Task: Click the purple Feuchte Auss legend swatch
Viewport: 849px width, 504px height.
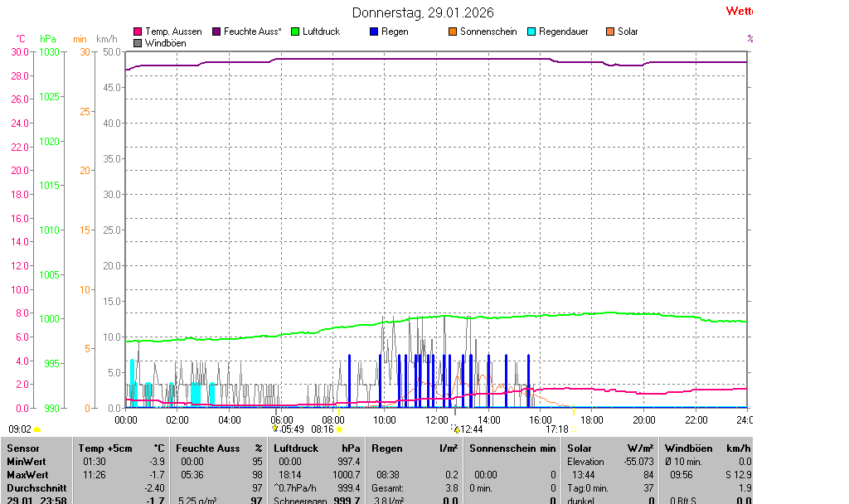Action: click(217, 31)
